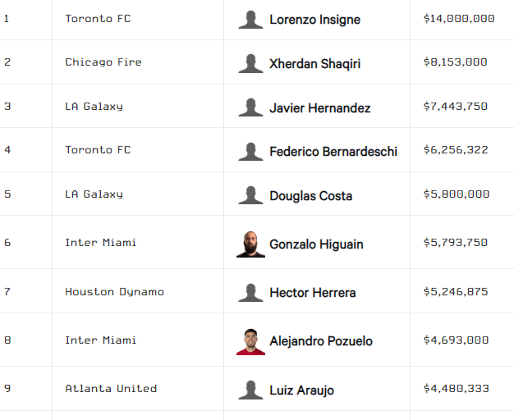Click rank number 6 cell
This screenshot has width=514, height=420.
pyautogui.click(x=7, y=243)
